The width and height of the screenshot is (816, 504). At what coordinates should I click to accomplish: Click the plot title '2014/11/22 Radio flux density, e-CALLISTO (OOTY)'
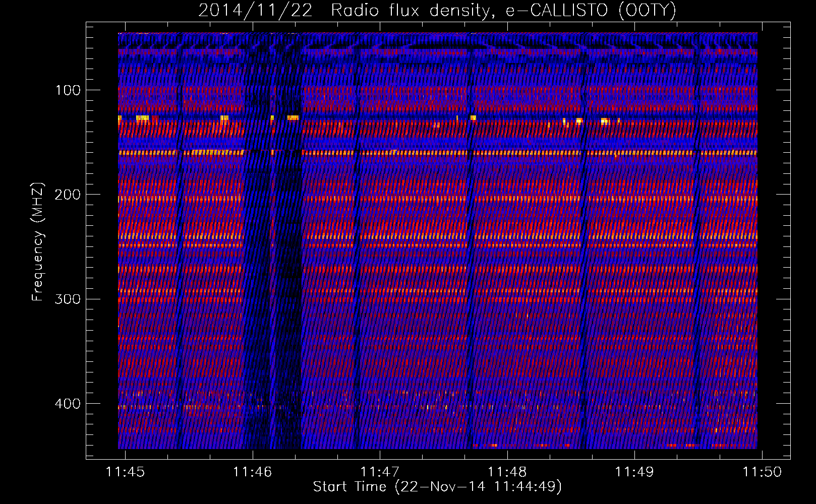pyautogui.click(x=437, y=10)
